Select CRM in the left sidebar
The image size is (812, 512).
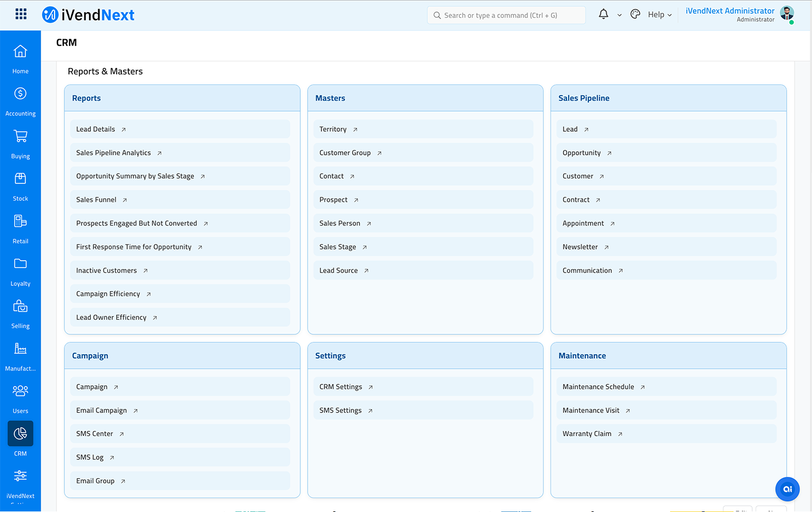coord(20,434)
